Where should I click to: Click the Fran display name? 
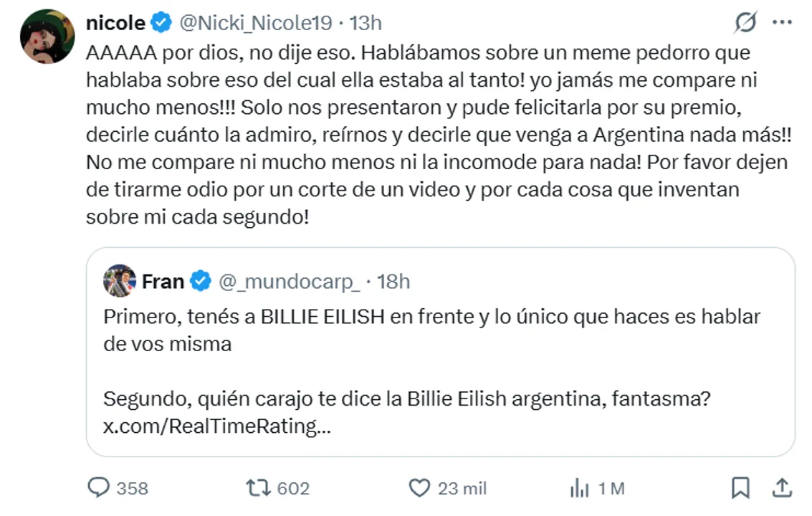pos(163,282)
